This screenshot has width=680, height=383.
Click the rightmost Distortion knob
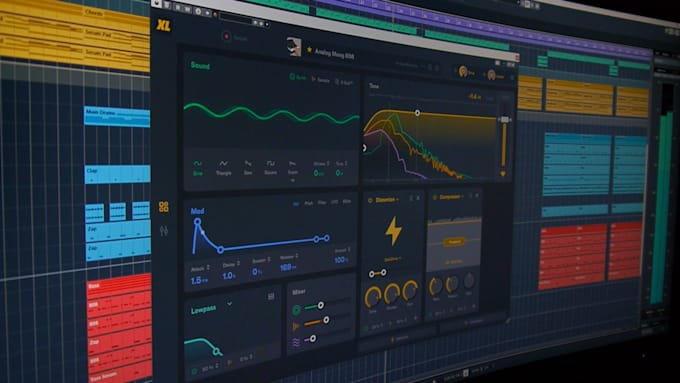[410, 290]
